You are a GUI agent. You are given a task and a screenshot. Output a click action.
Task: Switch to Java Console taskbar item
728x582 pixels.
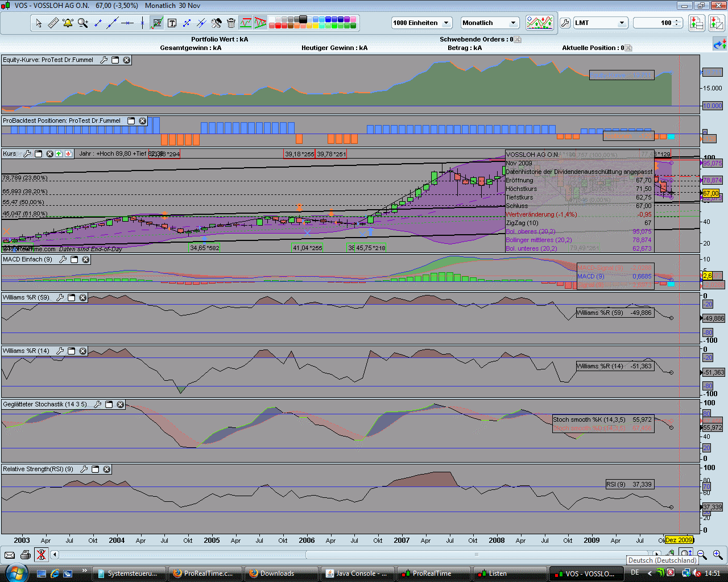pos(356,573)
